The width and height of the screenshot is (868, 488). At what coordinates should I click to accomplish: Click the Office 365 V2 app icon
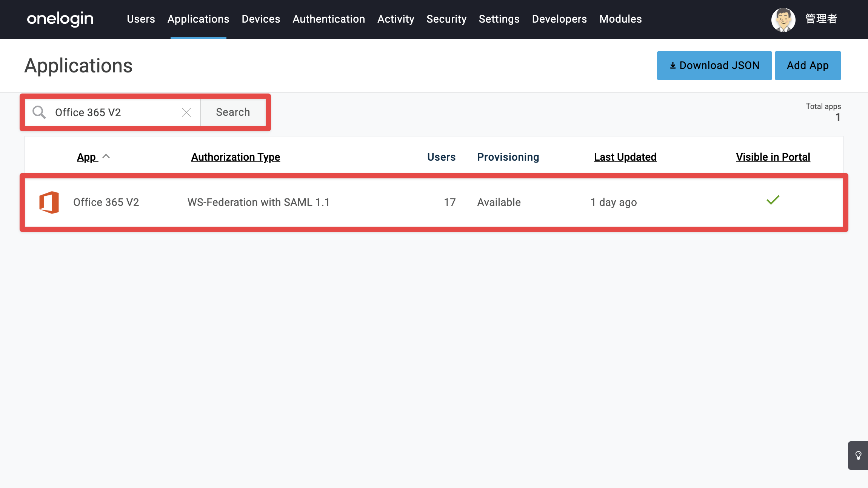pyautogui.click(x=49, y=203)
